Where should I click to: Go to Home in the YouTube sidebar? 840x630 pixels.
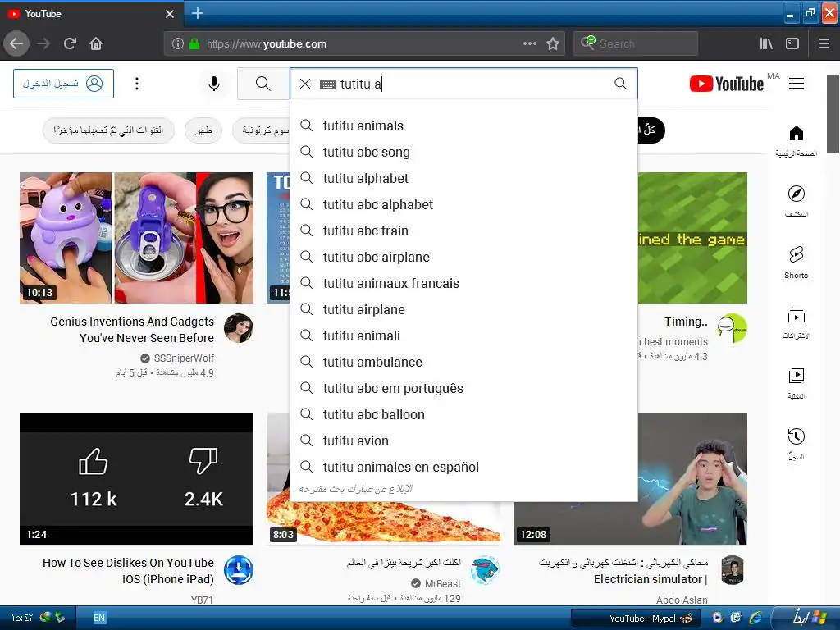[797, 140]
